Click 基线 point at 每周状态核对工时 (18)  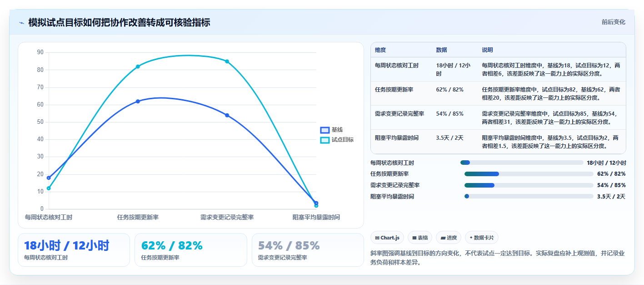point(49,178)
